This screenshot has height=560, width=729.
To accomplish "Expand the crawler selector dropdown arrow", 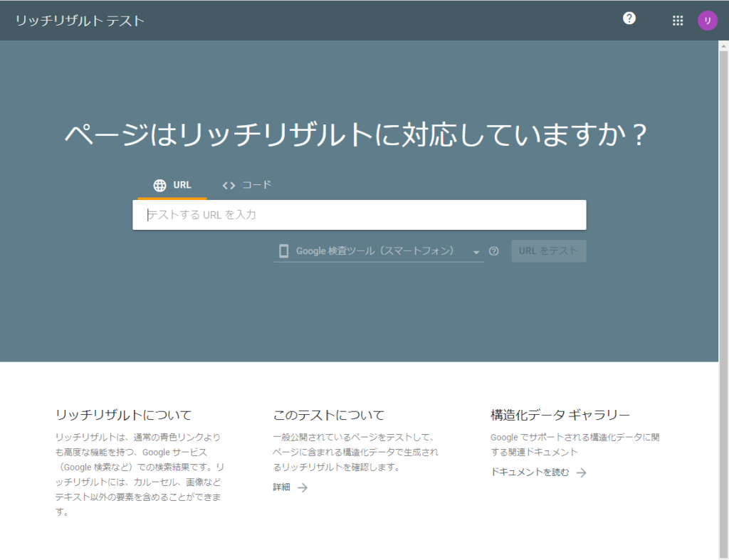I will point(476,252).
